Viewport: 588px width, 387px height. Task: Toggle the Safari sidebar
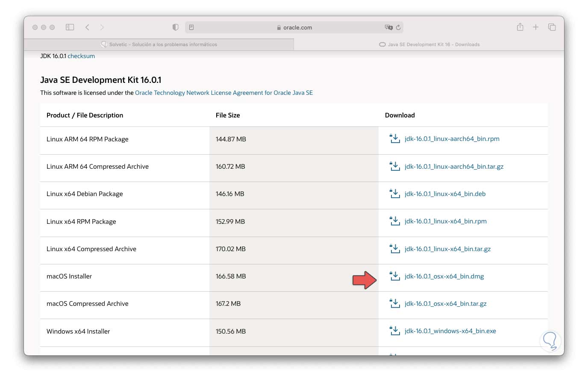[70, 27]
